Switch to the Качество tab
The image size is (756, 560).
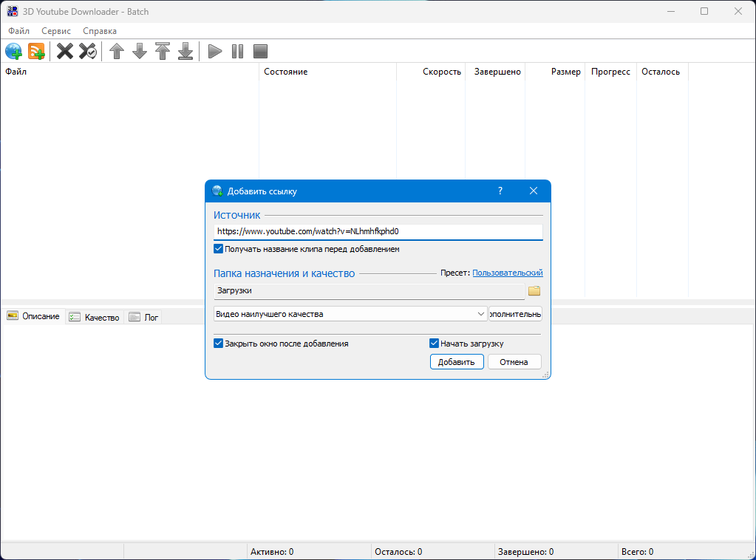pyautogui.click(x=95, y=317)
